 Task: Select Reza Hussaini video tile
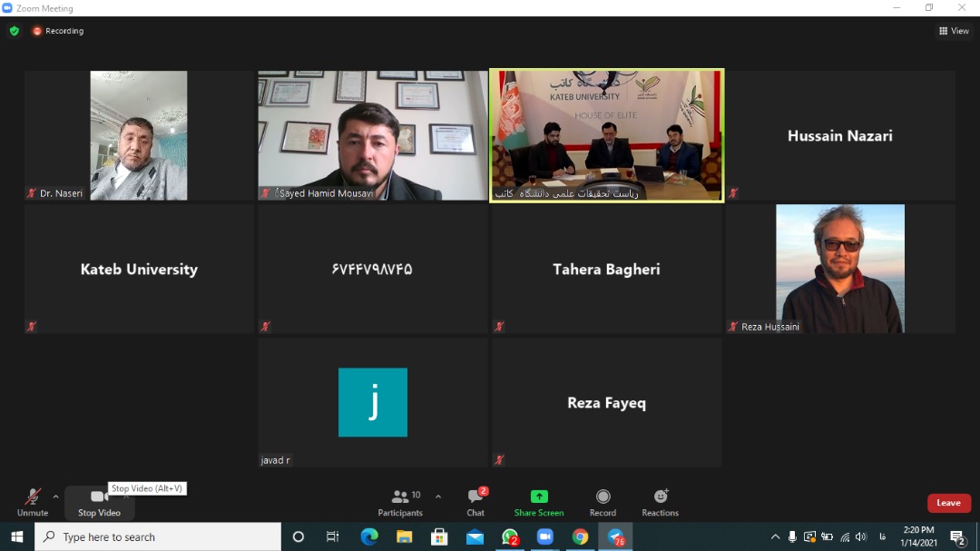coord(840,269)
